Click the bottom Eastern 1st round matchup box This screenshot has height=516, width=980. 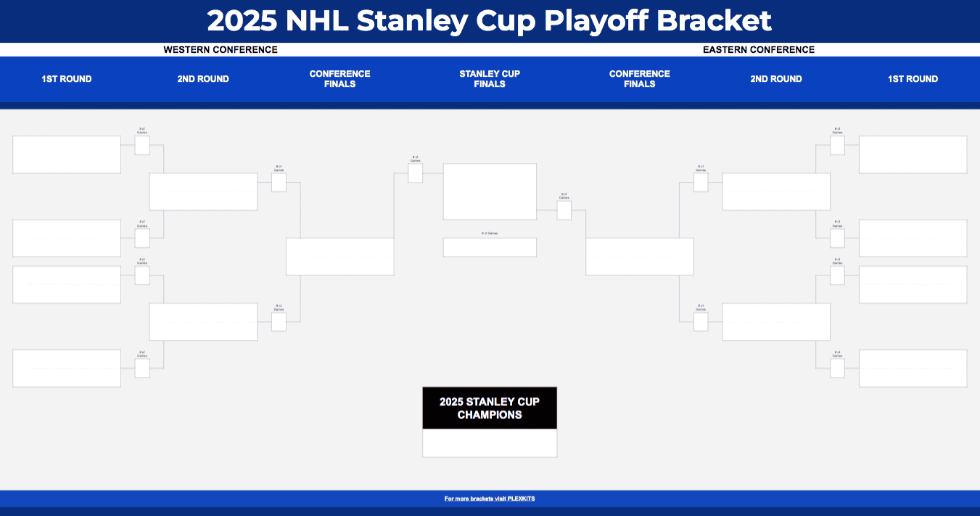point(913,368)
